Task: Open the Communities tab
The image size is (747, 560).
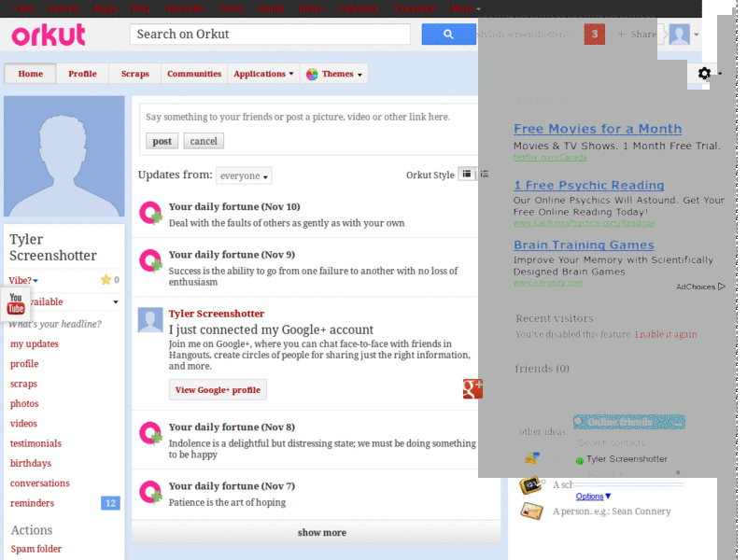Action: click(194, 74)
